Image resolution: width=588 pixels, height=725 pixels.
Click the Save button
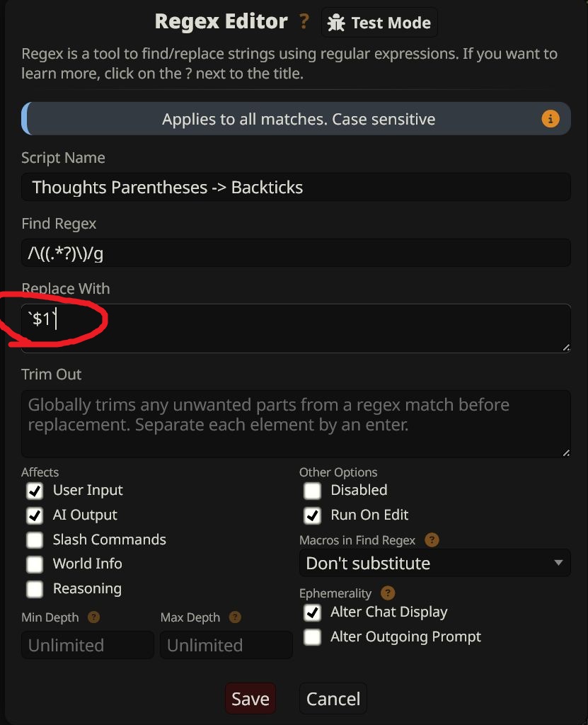click(250, 699)
